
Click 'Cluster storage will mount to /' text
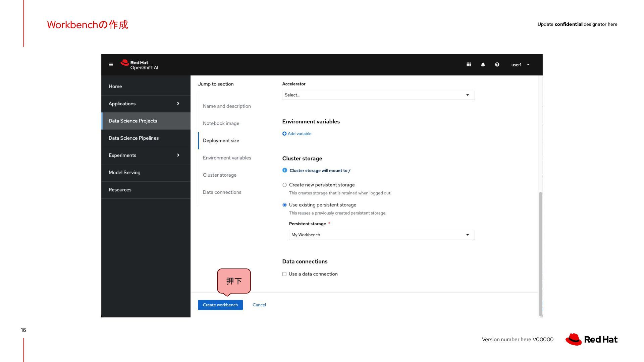[320, 171]
